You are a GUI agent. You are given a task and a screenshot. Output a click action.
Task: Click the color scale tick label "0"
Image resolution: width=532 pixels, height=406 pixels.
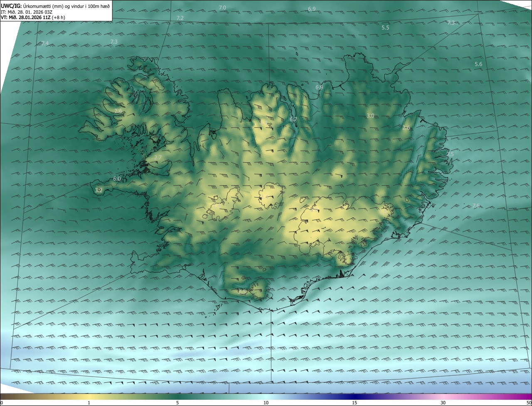pos(2,403)
